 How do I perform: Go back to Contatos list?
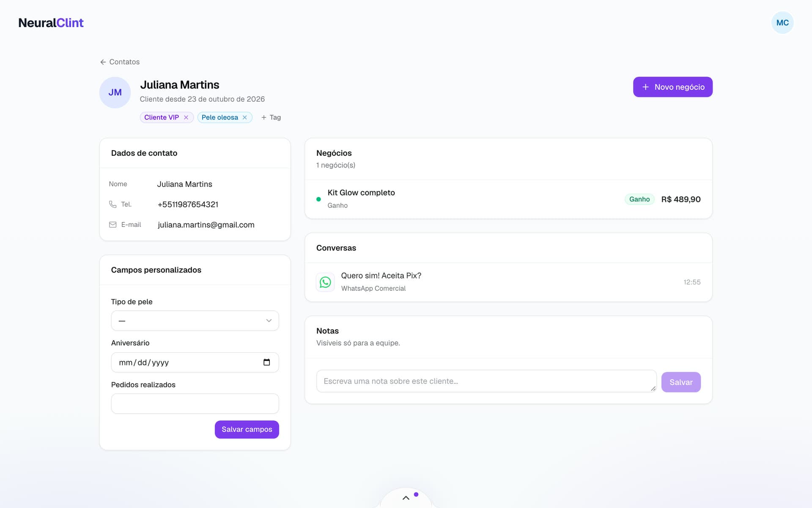coord(120,62)
